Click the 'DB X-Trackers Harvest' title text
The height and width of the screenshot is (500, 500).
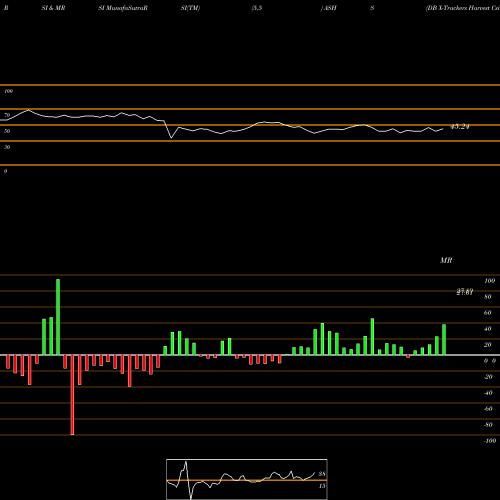coord(463,8)
